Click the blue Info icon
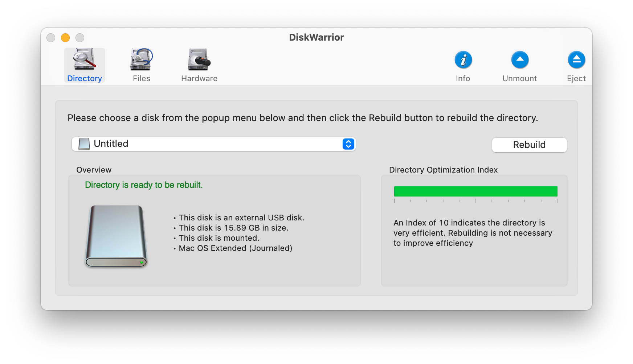The height and width of the screenshot is (364, 633). pos(463,60)
